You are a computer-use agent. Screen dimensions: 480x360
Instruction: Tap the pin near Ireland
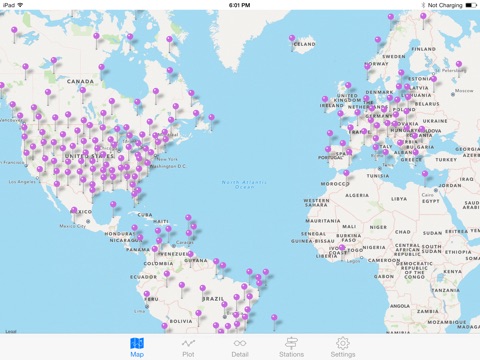click(325, 99)
